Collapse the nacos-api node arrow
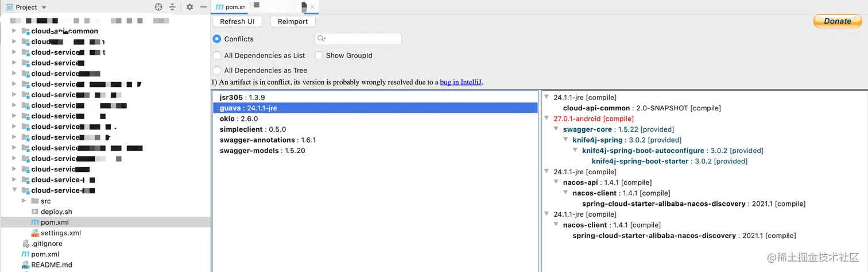Image resolution: width=868 pixels, height=272 pixels. [x=556, y=182]
